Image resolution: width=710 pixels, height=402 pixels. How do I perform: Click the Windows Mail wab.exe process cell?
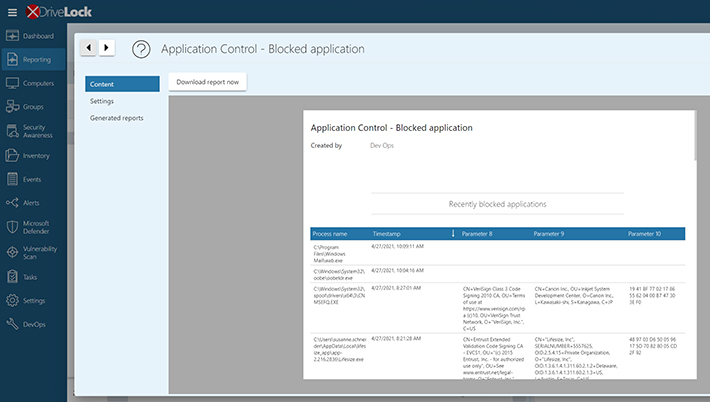329,254
